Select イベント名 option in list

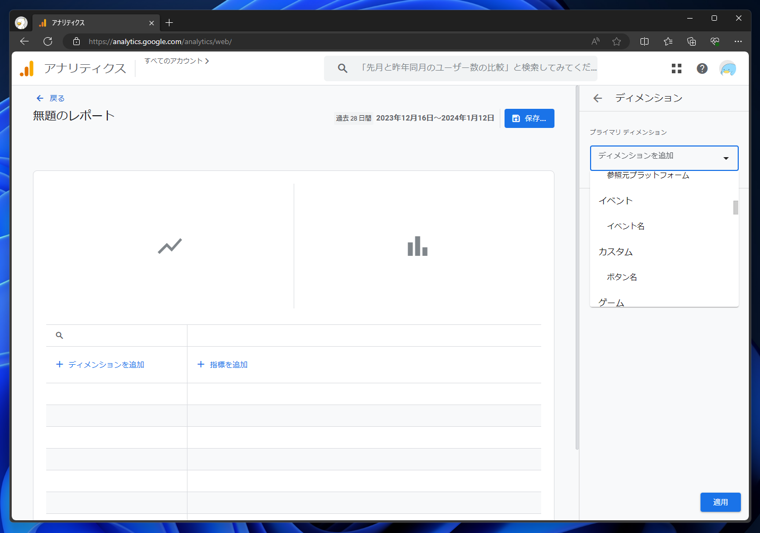pyautogui.click(x=626, y=226)
